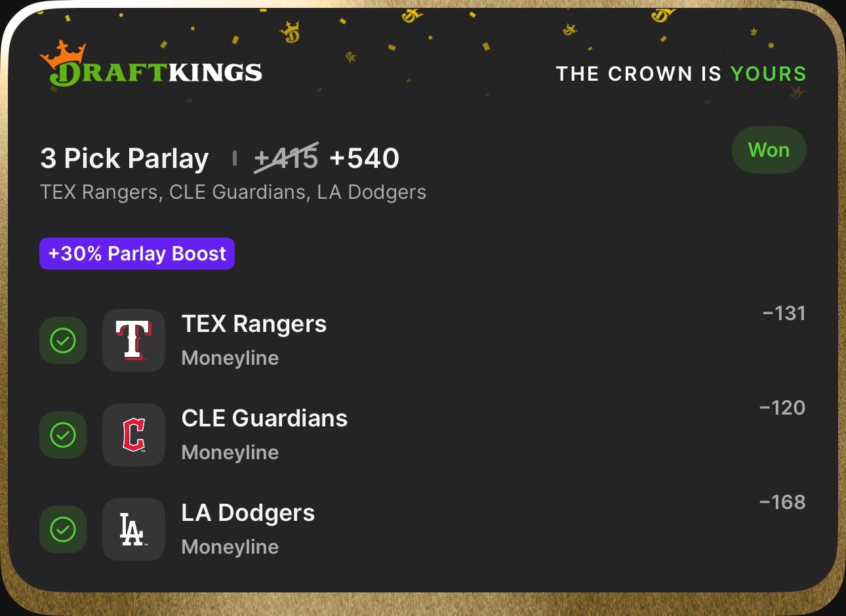Click the -131 odds for Rangers
The height and width of the screenshot is (616, 846).
pos(784,314)
